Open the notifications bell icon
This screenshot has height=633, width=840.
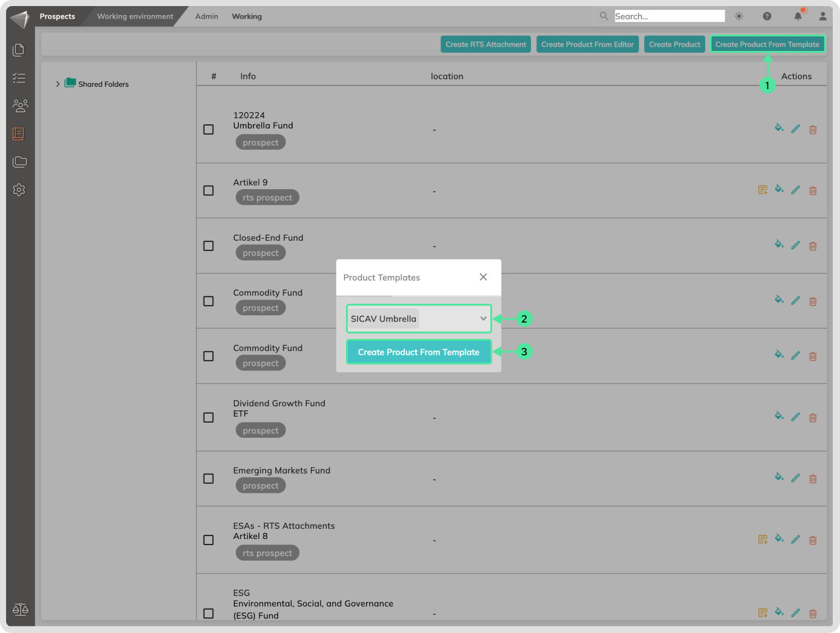click(798, 16)
